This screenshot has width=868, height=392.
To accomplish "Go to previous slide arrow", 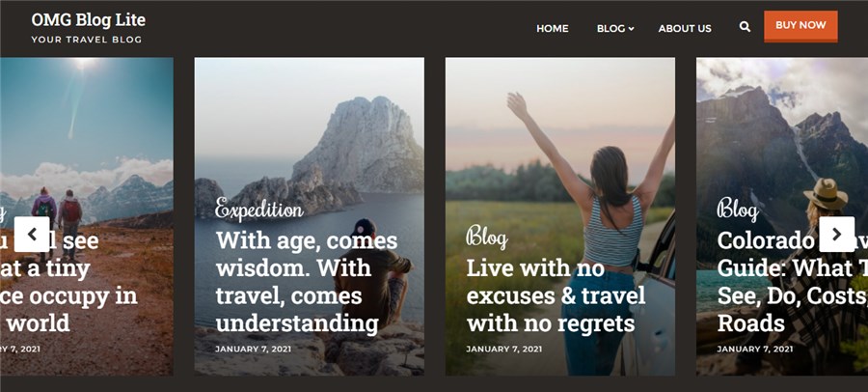I will 32,234.
